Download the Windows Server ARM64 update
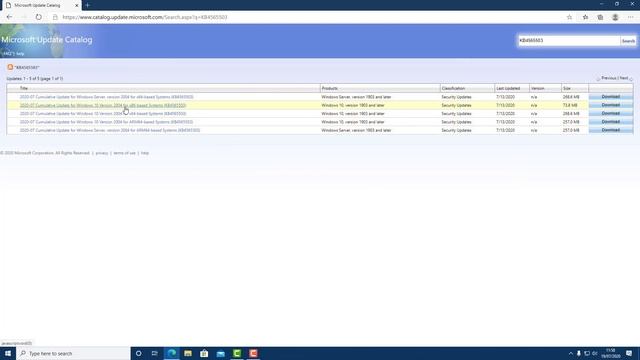Image resolution: width=640 pixels, height=360 pixels. point(611,130)
